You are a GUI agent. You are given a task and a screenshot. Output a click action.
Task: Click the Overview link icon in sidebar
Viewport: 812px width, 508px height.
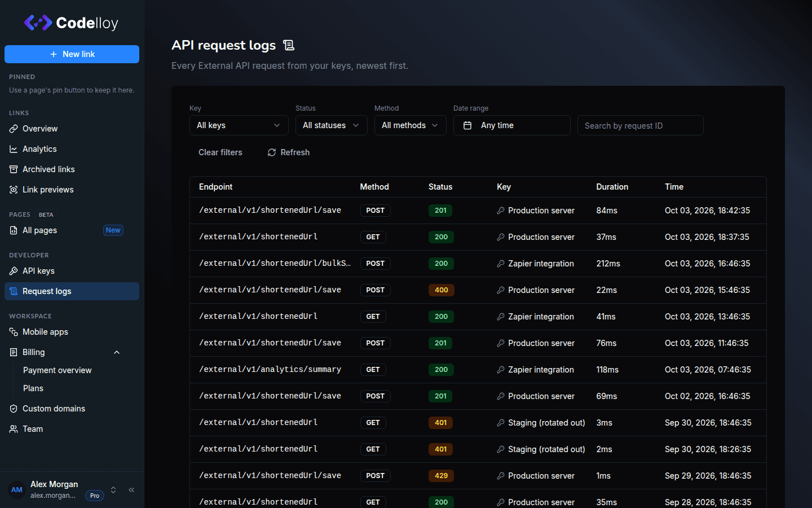[x=14, y=129]
